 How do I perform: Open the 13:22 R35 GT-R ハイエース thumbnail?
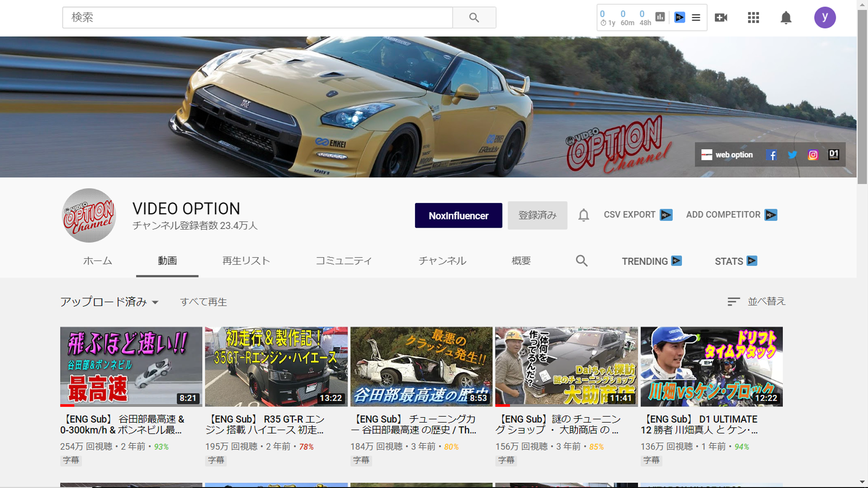point(276,366)
